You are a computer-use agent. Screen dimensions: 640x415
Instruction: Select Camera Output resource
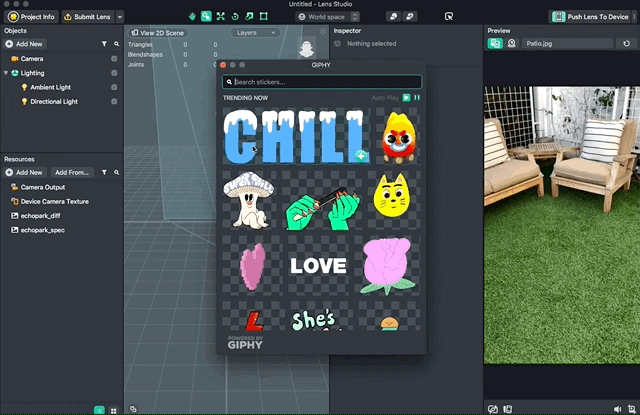click(x=43, y=187)
